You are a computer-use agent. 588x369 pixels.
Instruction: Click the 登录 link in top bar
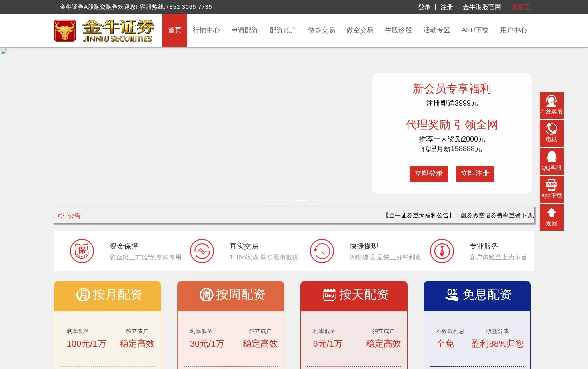tap(424, 7)
